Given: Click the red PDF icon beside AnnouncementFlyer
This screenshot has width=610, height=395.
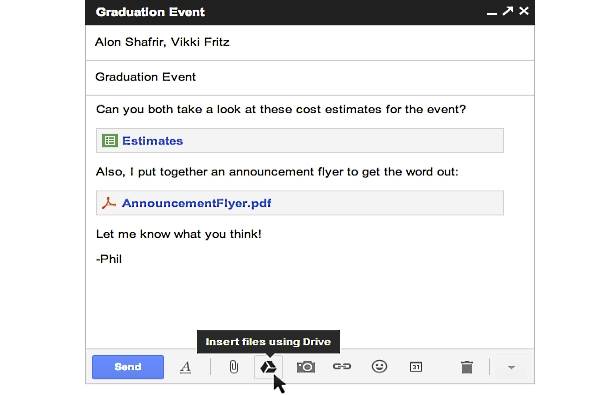Looking at the screenshot, I should [x=109, y=203].
